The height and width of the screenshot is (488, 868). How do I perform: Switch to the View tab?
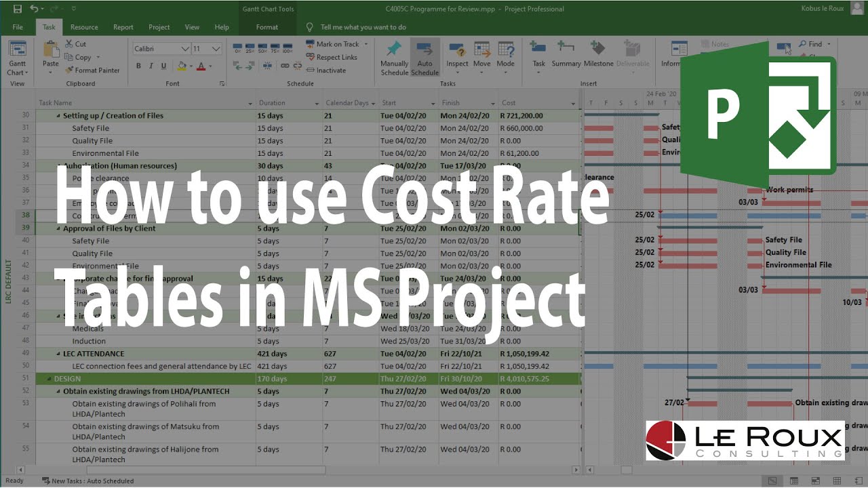point(193,27)
